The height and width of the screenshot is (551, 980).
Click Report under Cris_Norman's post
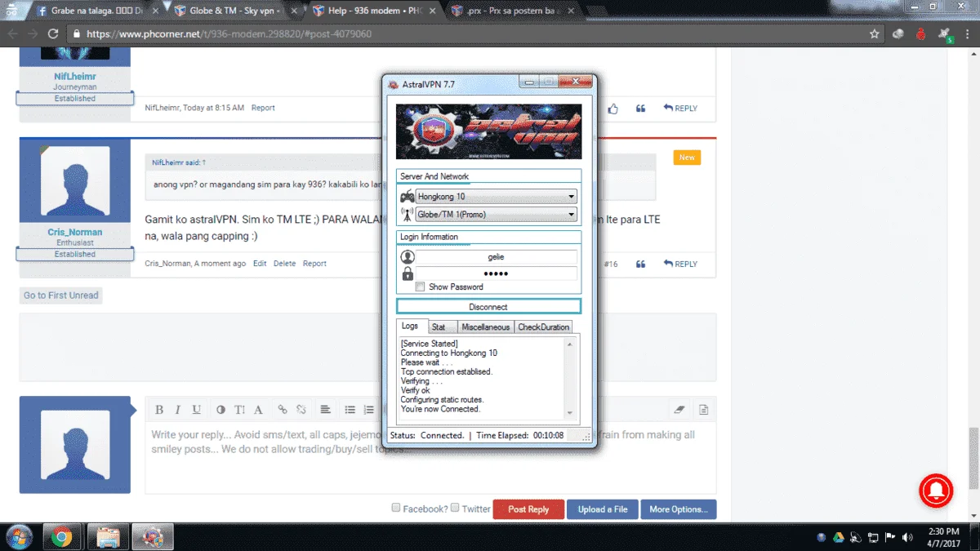[314, 264]
